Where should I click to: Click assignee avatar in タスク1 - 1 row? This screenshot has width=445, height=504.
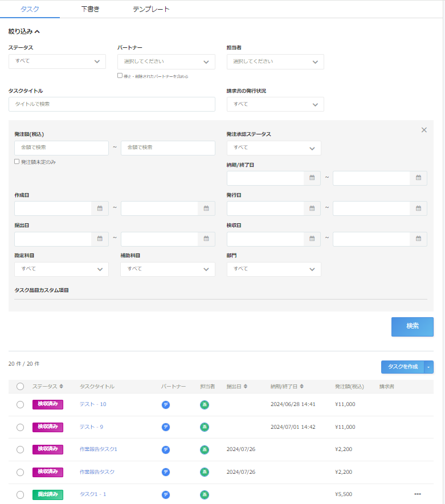[x=205, y=495]
